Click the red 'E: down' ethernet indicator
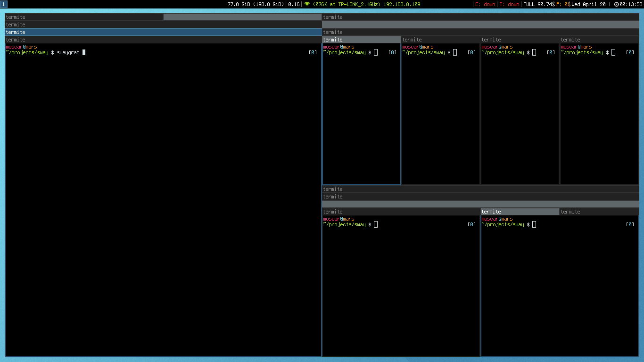This screenshot has width=644, height=362. [x=485, y=4]
